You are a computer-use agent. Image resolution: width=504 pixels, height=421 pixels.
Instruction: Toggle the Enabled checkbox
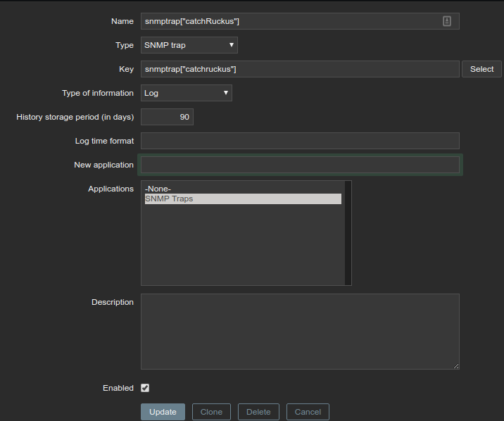pos(145,388)
